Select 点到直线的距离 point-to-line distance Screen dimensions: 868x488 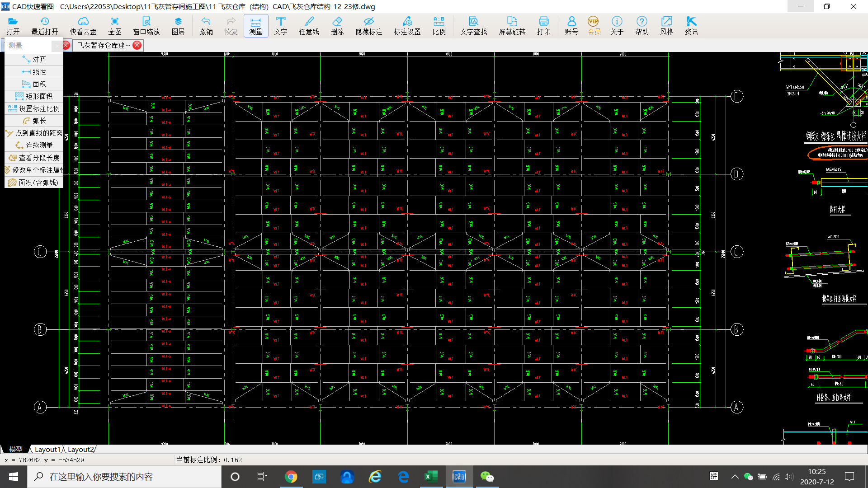coord(34,133)
